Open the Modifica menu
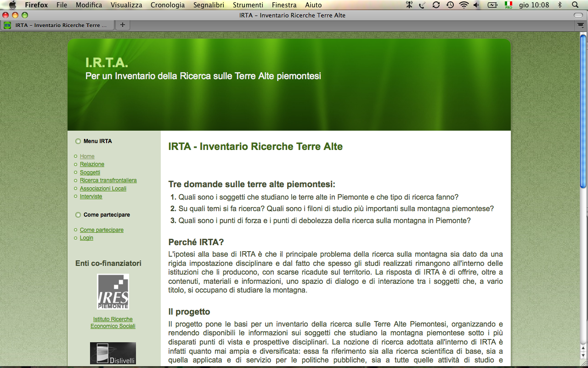This screenshot has height=368, width=588. pos(89,5)
